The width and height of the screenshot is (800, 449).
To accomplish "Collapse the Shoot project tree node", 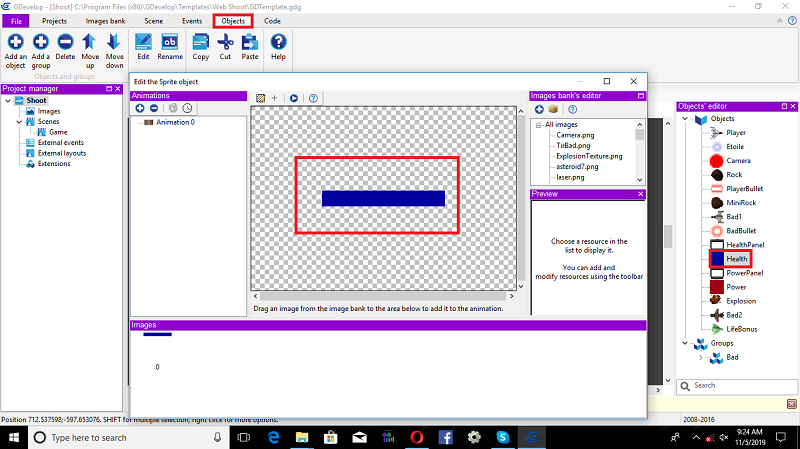I will tap(8, 101).
